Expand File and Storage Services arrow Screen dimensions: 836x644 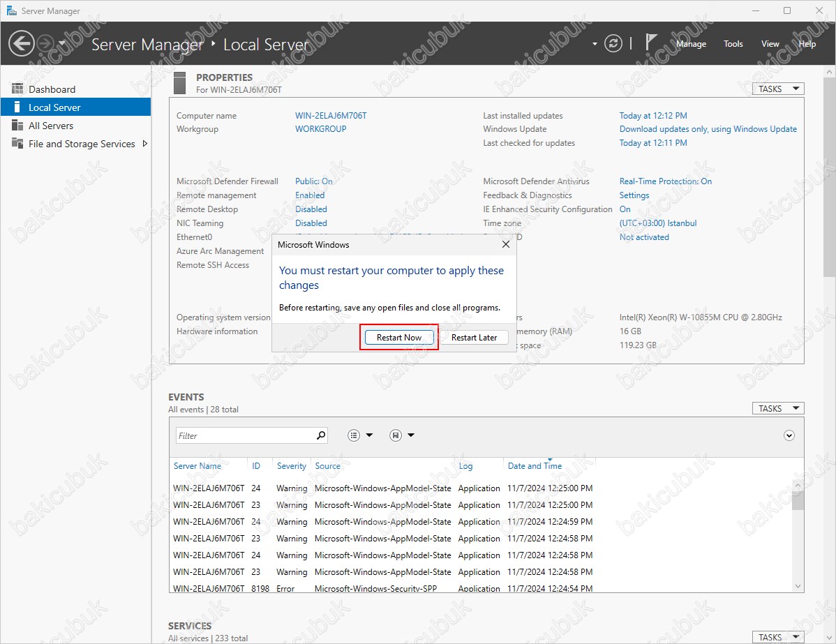coord(144,144)
